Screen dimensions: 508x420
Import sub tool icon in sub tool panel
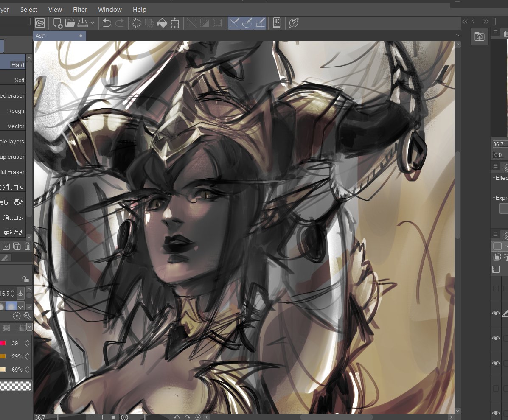point(6,246)
